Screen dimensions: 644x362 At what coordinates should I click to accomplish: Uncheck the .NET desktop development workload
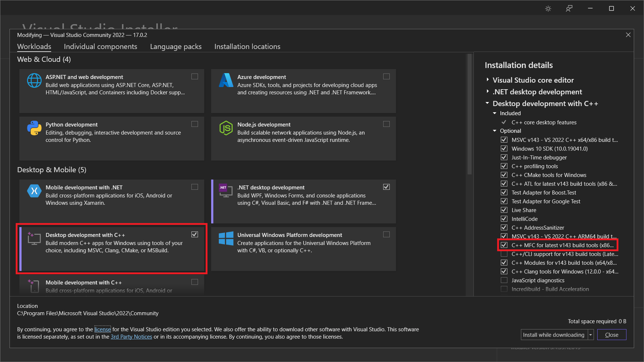coord(386,187)
